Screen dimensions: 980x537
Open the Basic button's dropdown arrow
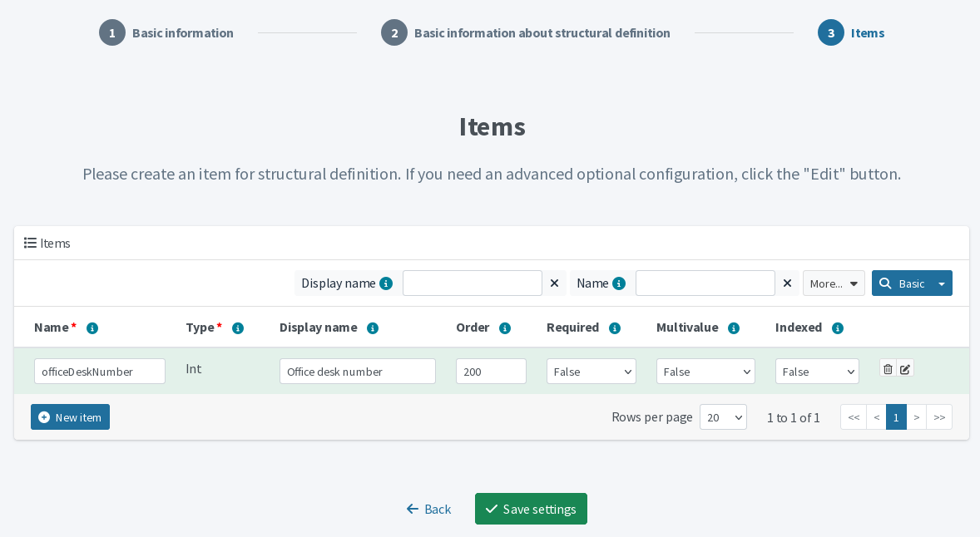coord(941,283)
